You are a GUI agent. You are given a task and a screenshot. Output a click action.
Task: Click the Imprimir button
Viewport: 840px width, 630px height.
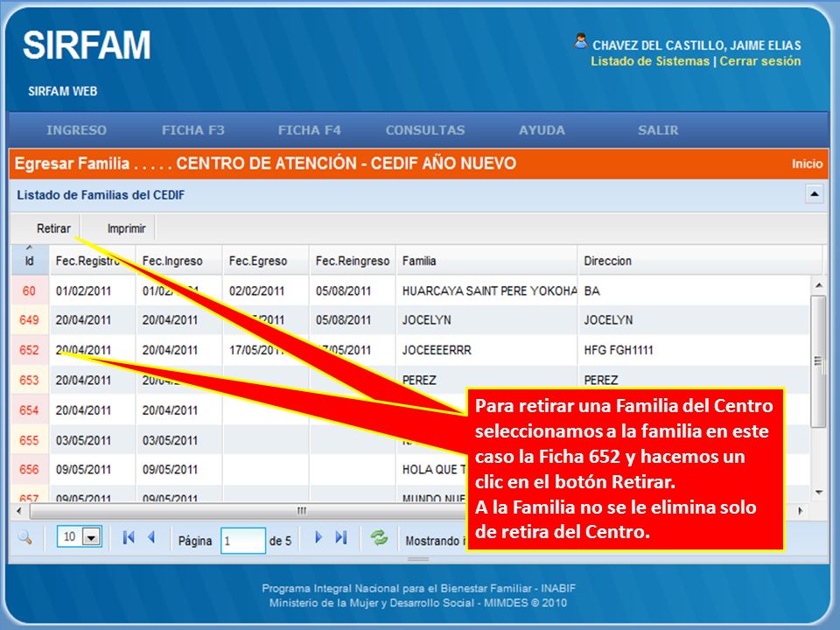[x=126, y=228]
